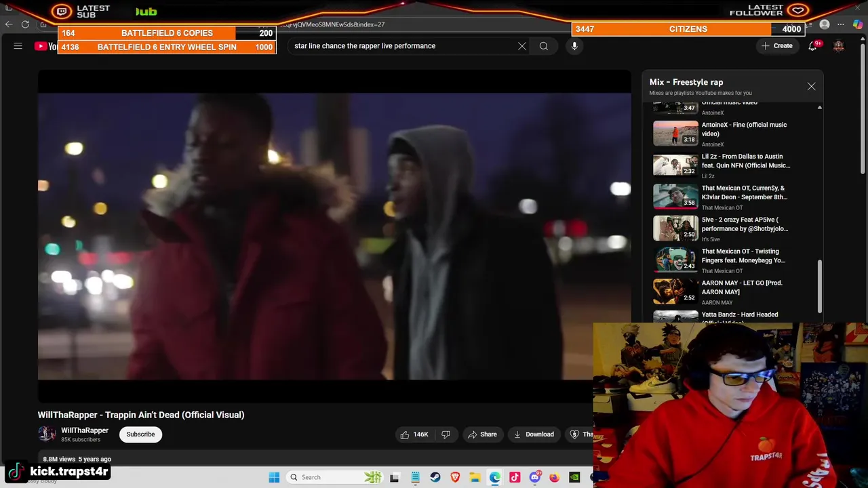Open TikTok app from the taskbar
The width and height of the screenshot is (868, 488).
[515, 477]
